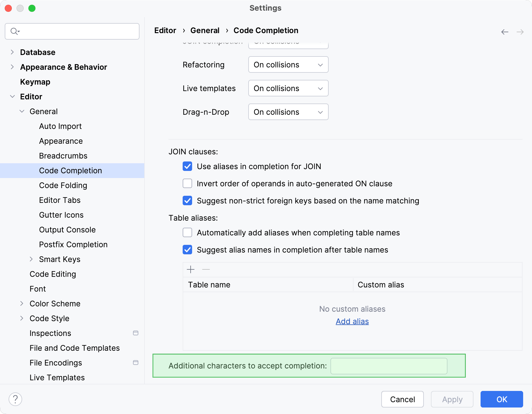Click the forward navigation arrow
This screenshot has width=532, height=414.
click(x=520, y=32)
